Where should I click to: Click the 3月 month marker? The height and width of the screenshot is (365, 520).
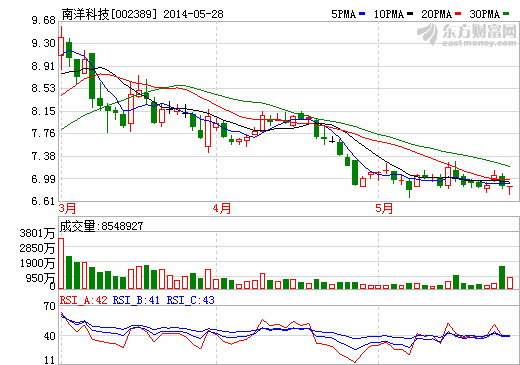click(x=67, y=209)
